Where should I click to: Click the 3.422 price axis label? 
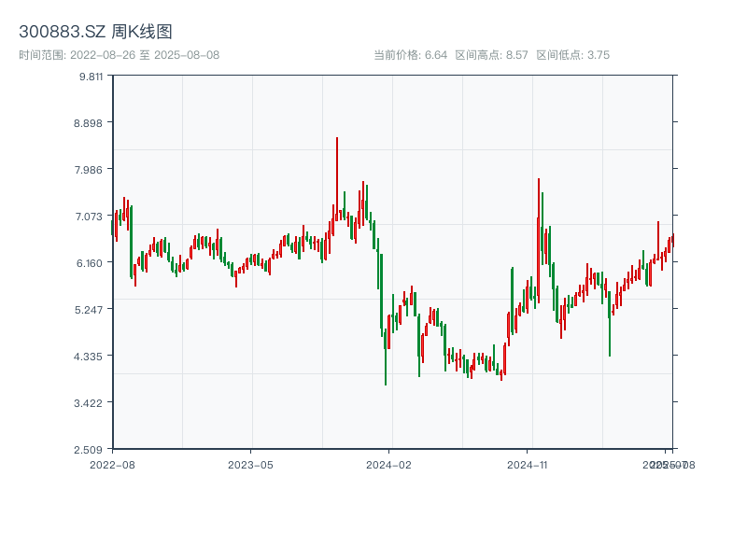[92, 403]
